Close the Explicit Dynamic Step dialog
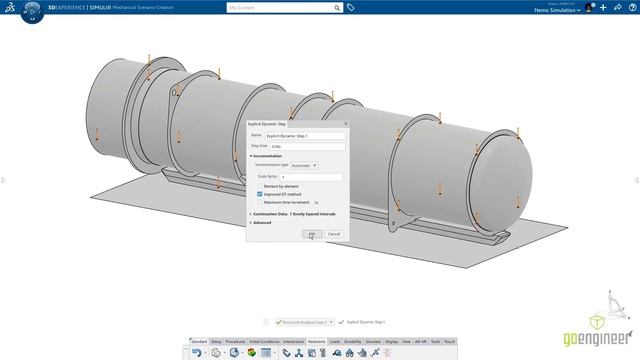This screenshot has width=640, height=360. point(346,124)
